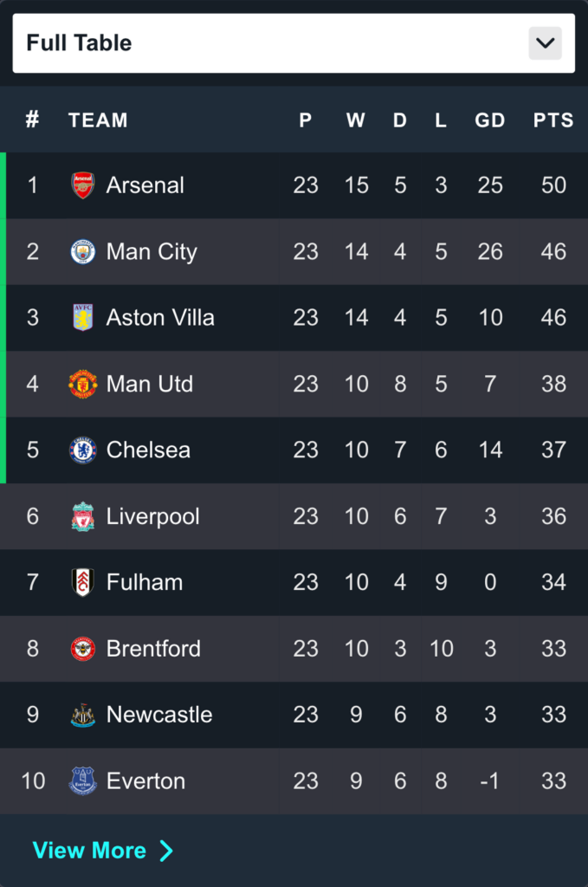
Task: Click the dropdown chevron arrow button
Action: coord(545,43)
